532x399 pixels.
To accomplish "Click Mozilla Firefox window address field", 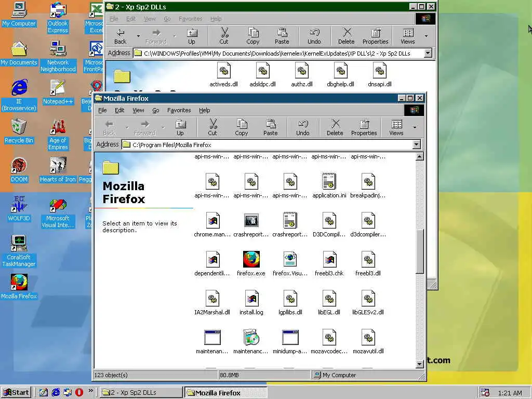I will (x=267, y=145).
